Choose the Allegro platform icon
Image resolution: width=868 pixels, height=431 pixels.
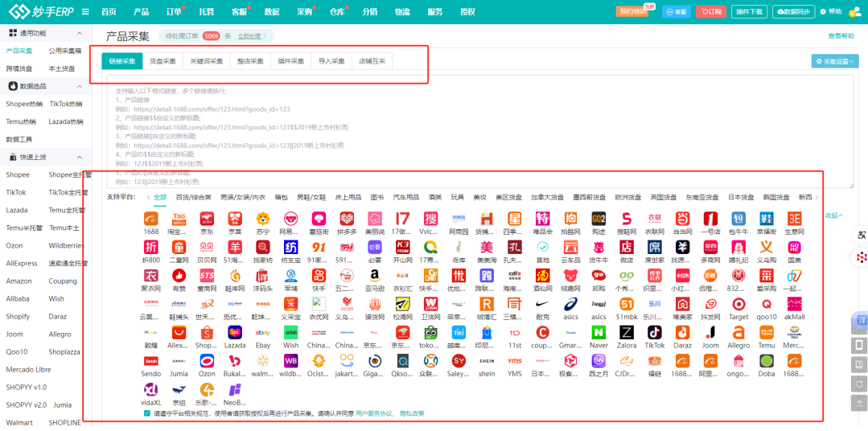click(x=738, y=333)
